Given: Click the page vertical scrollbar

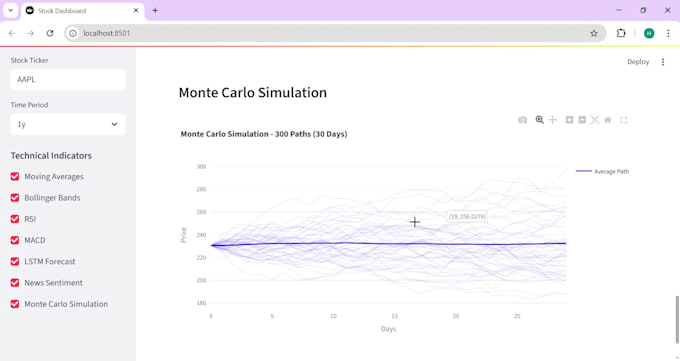Looking at the screenshot, I should coord(677,319).
